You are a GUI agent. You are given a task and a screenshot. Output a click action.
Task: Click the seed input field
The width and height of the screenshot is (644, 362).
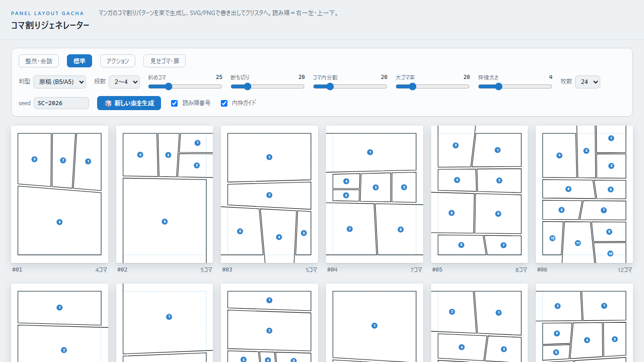[61, 103]
